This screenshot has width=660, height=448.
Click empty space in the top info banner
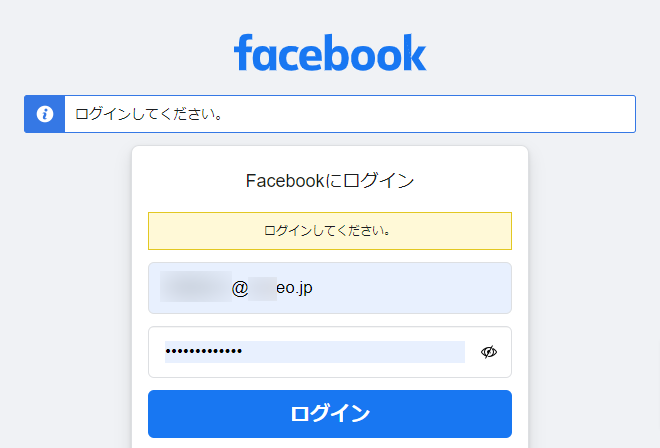(428, 114)
